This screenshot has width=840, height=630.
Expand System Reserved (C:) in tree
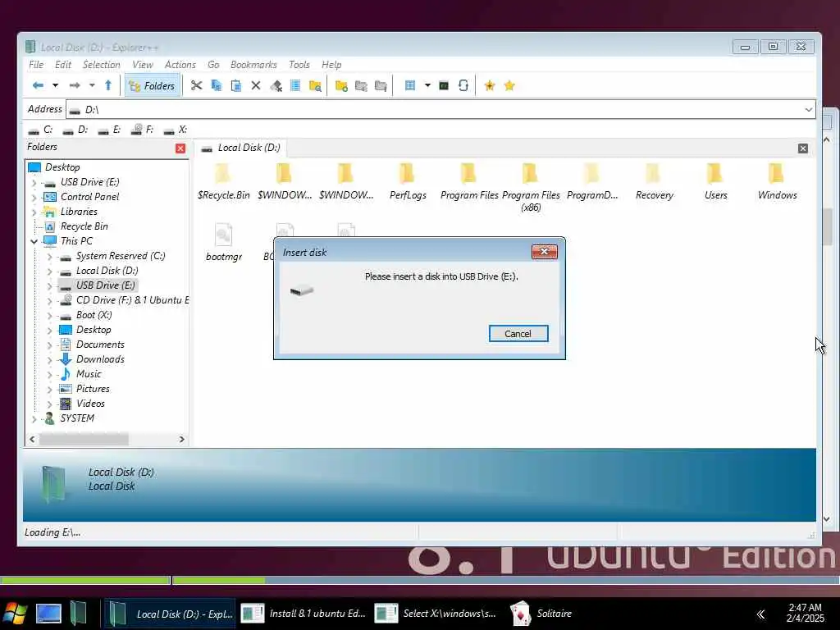point(49,257)
